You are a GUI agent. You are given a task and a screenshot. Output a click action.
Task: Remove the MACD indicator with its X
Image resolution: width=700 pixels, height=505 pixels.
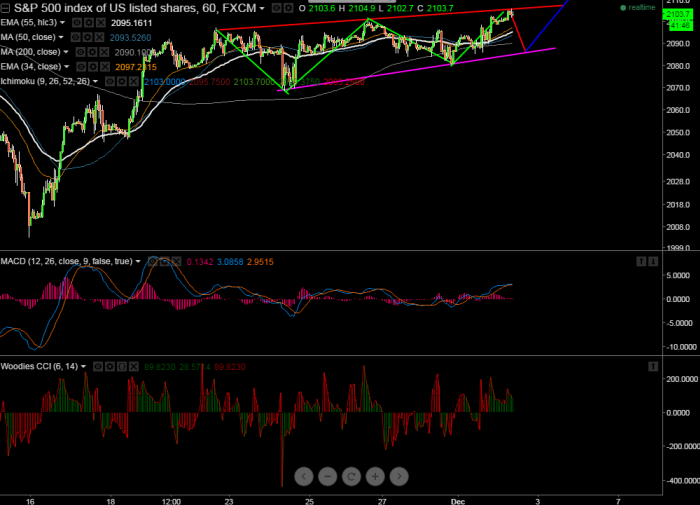(177, 262)
